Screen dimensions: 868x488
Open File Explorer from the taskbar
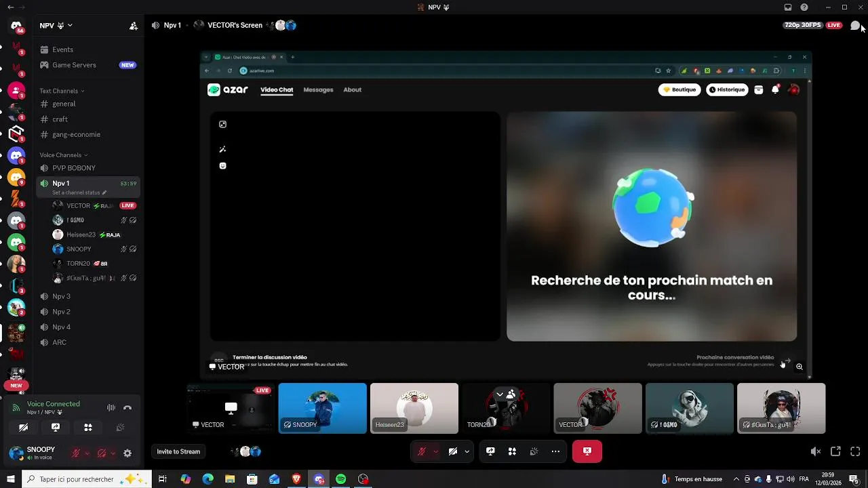pyautogui.click(x=230, y=479)
